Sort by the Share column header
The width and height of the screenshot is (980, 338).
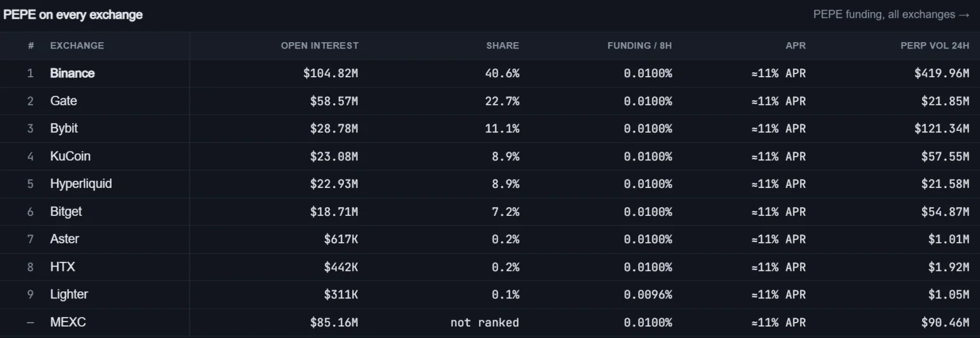point(503,45)
